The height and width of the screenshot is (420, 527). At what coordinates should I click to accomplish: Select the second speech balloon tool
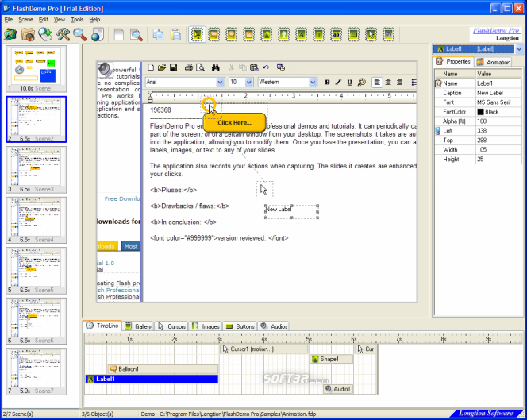[x=232, y=34]
